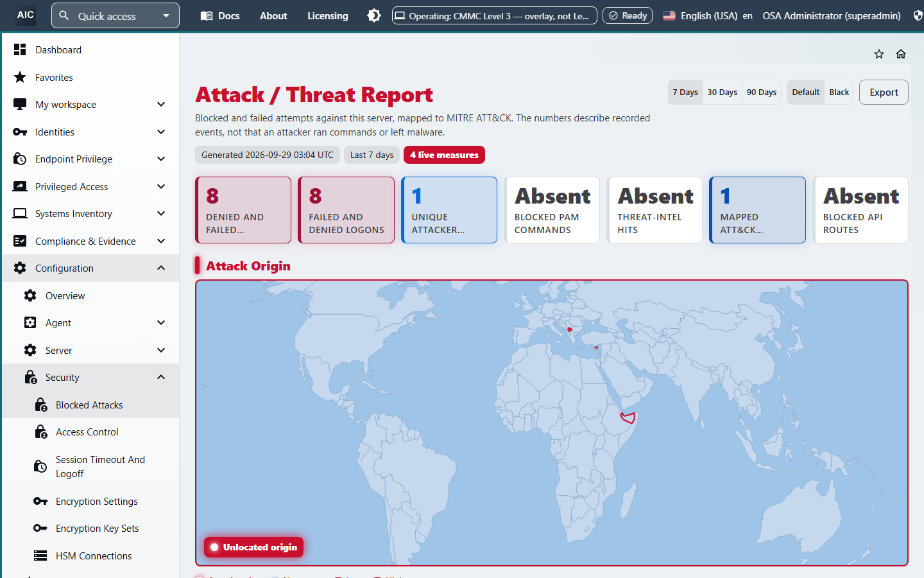Expand My workspace chevron
This screenshot has width=924, height=578.
161,104
